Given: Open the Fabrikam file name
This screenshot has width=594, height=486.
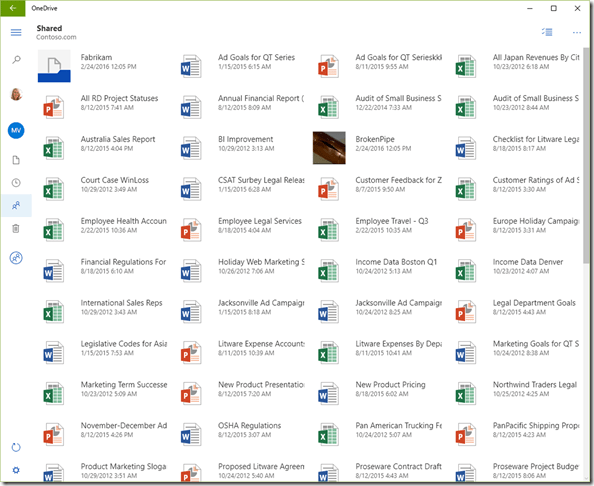Looking at the screenshot, I should (x=96, y=57).
